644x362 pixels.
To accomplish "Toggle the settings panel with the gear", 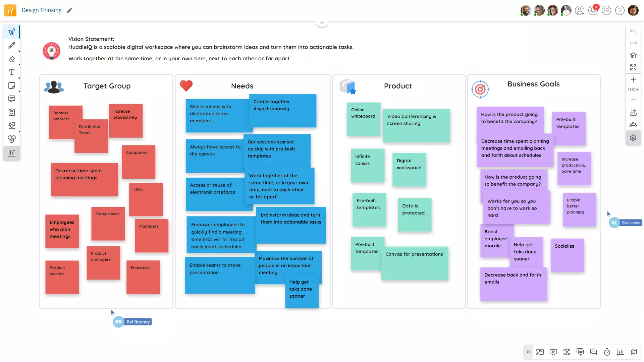I will click(633, 138).
